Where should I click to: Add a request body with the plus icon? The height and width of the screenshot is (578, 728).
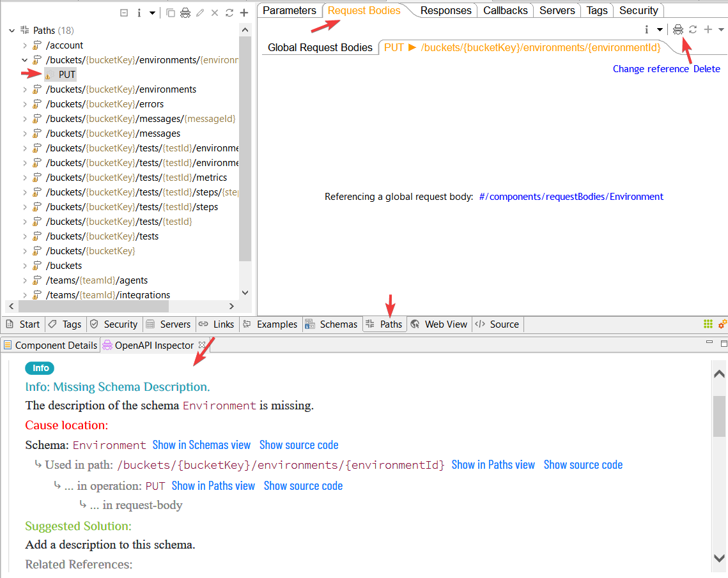pos(708,29)
